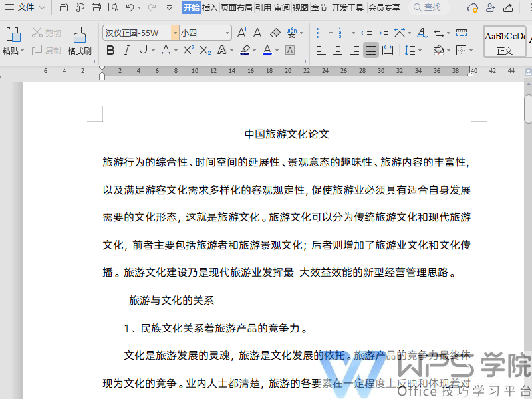Click the 查找 (Find) button
532x399 pixels.
431,8
